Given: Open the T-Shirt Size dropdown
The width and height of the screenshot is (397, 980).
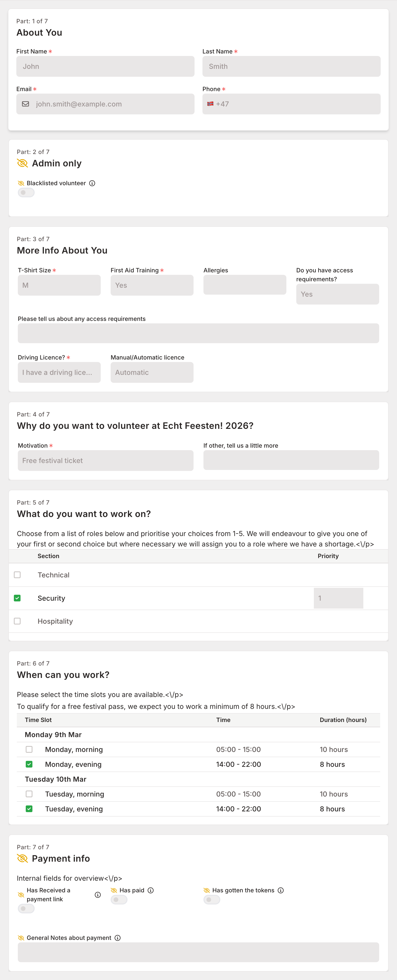Looking at the screenshot, I should click(x=59, y=285).
